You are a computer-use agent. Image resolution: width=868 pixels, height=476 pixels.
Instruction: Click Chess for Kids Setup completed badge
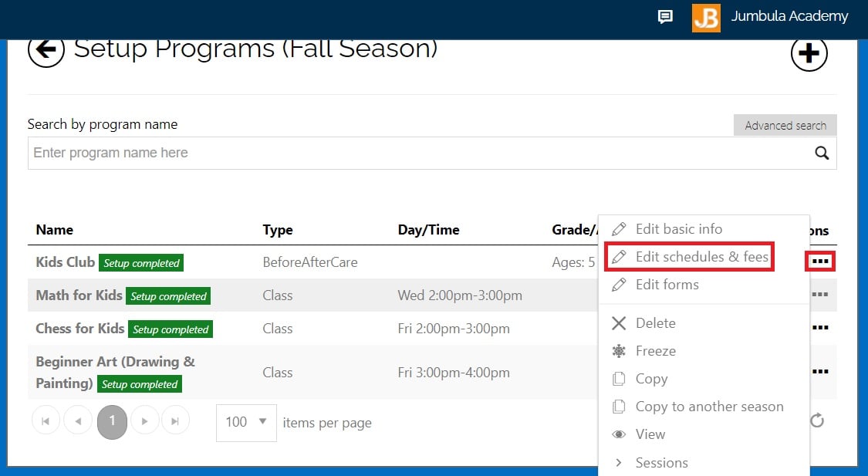(171, 329)
